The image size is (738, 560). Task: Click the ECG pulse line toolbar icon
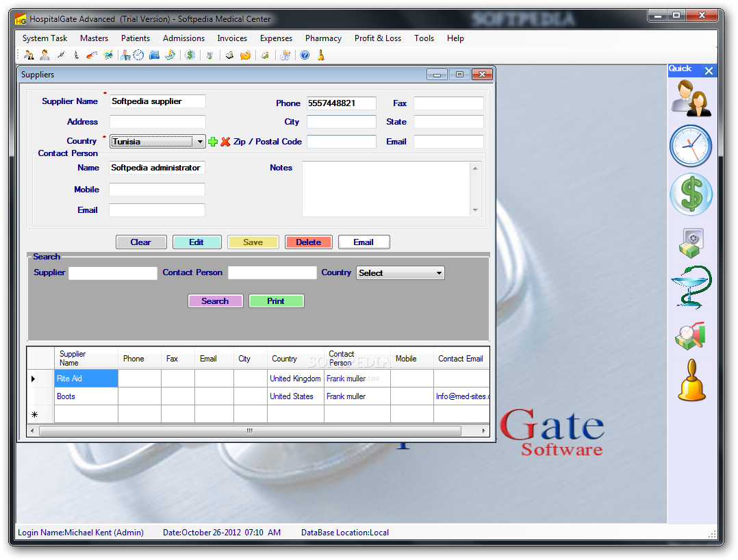coord(61,55)
